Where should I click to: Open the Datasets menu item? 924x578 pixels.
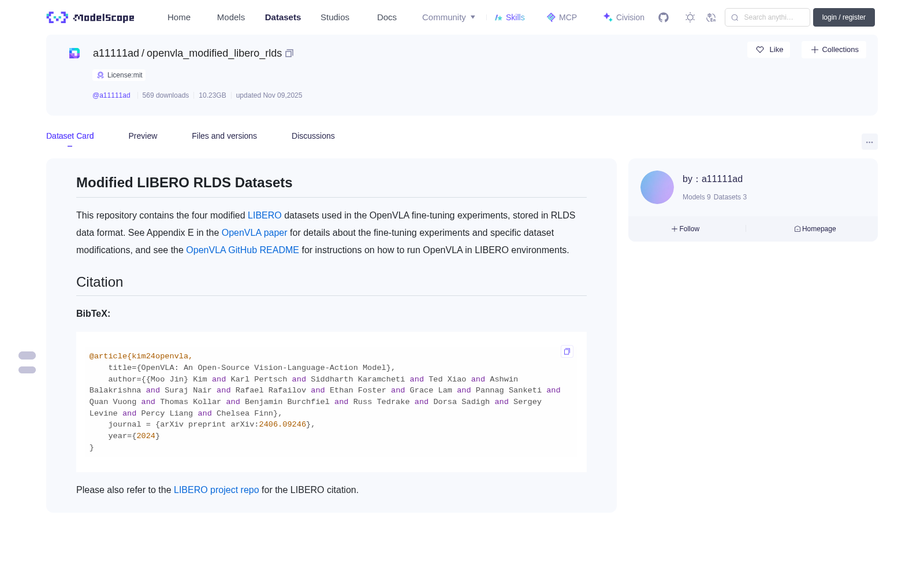283,17
